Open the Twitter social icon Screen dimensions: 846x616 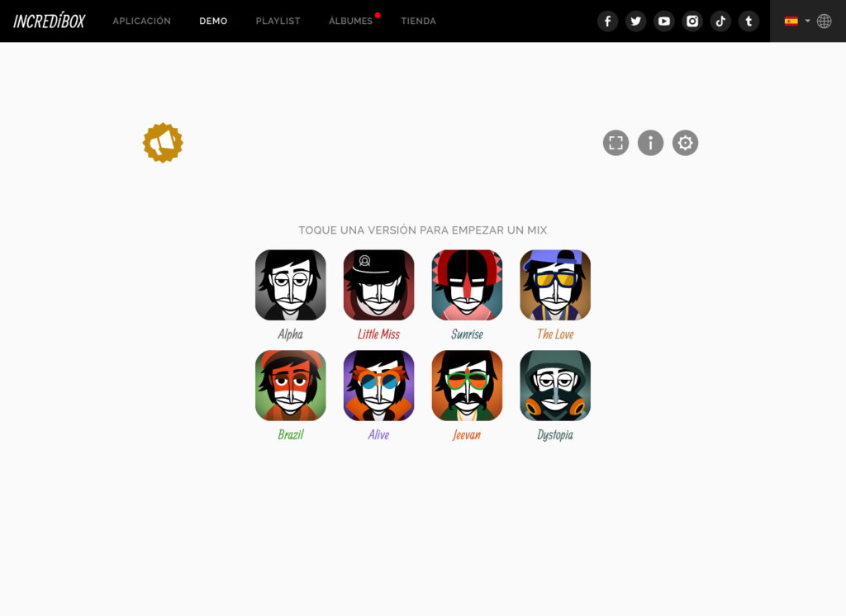click(635, 21)
